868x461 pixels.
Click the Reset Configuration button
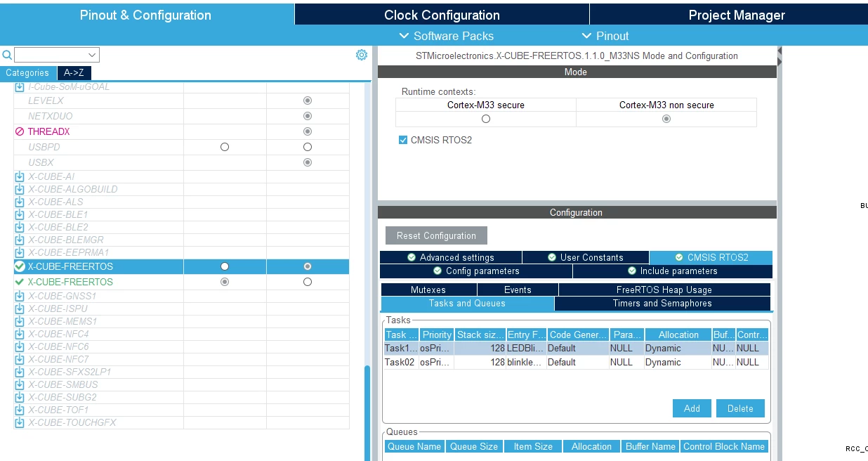[x=436, y=235]
